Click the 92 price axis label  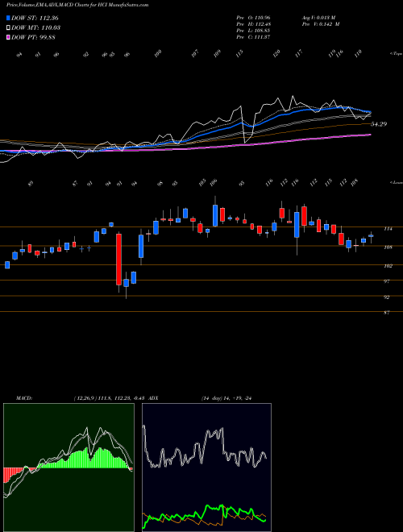pos(386,297)
